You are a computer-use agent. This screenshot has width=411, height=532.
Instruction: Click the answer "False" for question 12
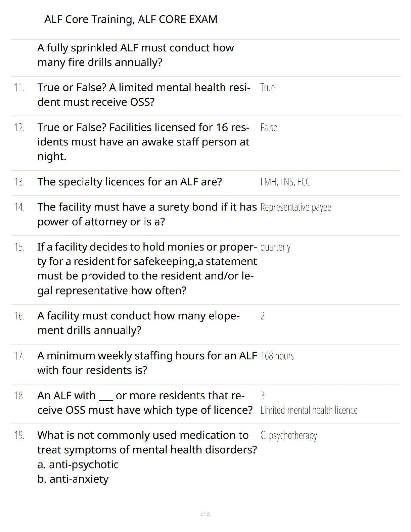pyautogui.click(x=269, y=128)
